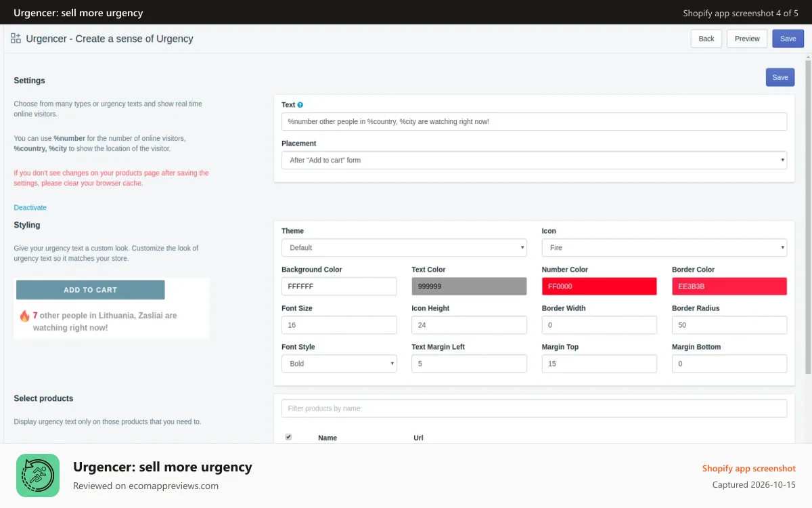Click the Select products heading
Screen dimensions: 812x508
tap(43, 398)
